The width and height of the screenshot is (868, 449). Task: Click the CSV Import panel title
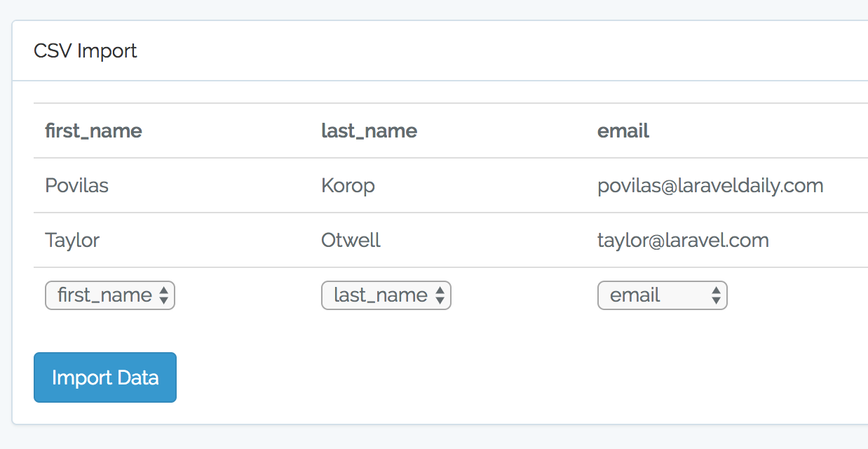tap(86, 51)
